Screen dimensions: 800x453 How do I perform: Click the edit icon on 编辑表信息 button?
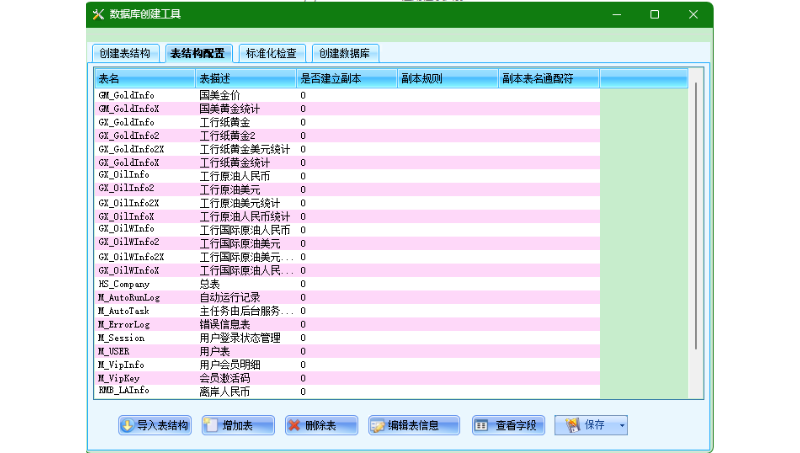tap(378, 425)
